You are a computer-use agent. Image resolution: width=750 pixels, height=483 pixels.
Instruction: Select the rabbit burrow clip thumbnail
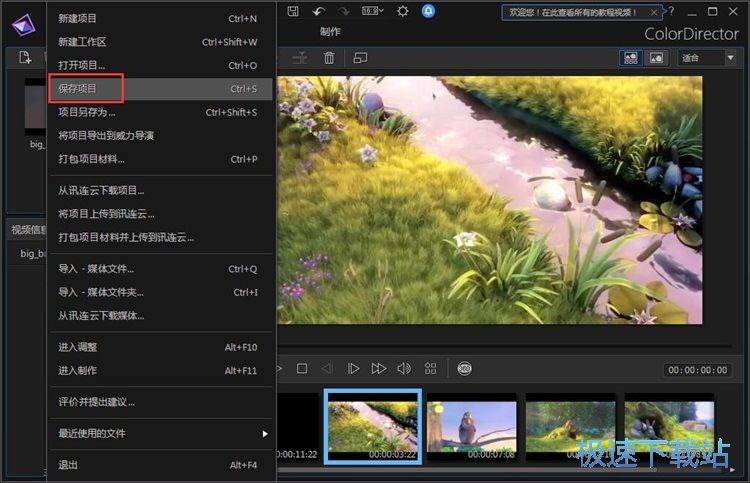669,427
